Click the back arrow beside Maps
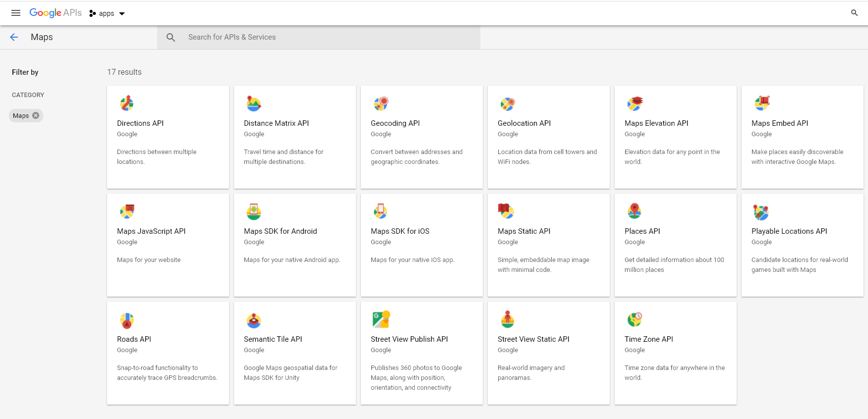Image resolution: width=868 pixels, height=419 pixels. pos(14,37)
